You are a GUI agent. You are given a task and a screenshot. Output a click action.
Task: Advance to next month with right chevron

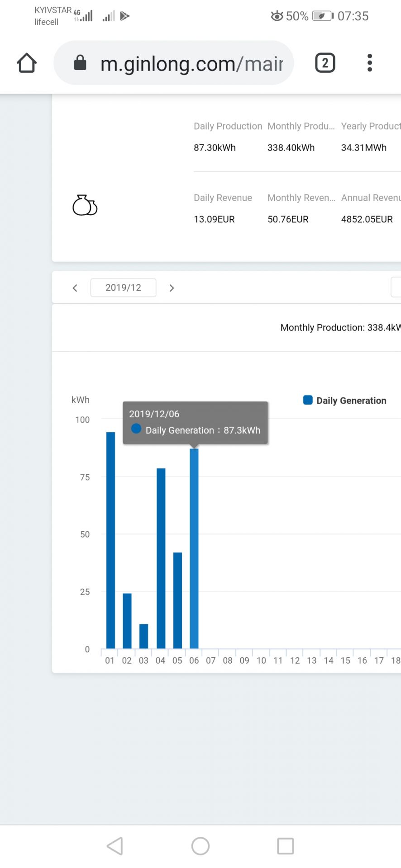[x=172, y=288]
